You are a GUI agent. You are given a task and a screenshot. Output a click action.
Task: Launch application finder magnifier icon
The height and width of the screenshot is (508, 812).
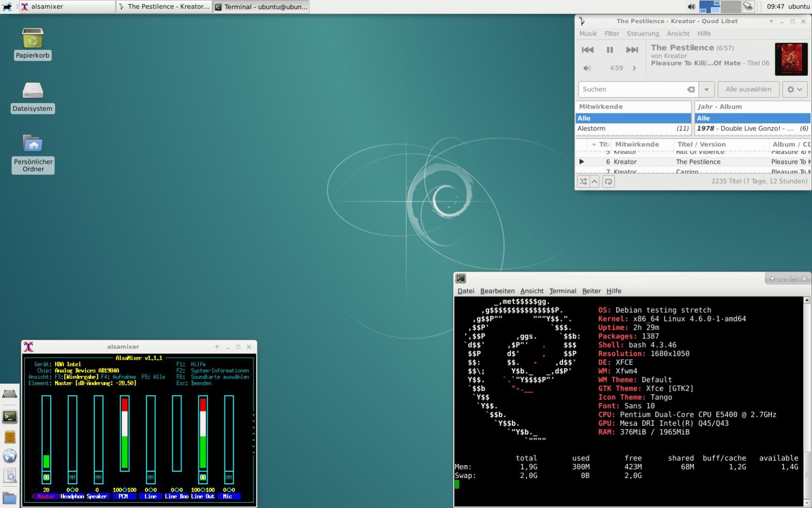(10, 476)
